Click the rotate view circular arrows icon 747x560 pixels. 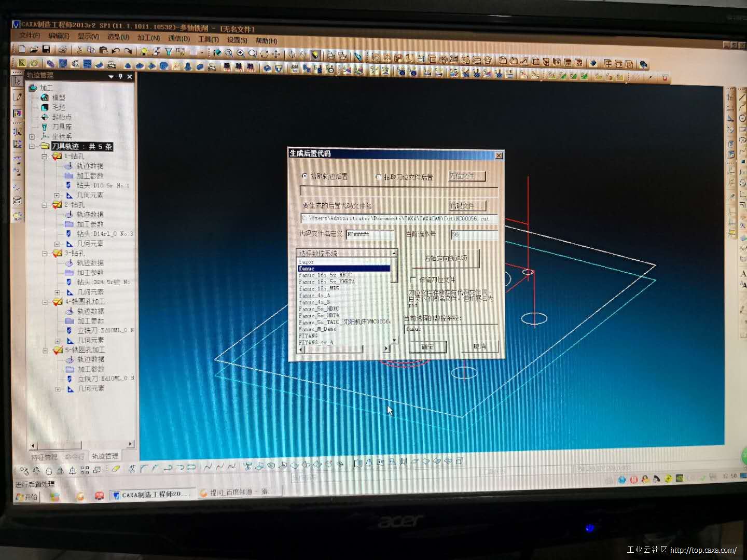point(265,53)
